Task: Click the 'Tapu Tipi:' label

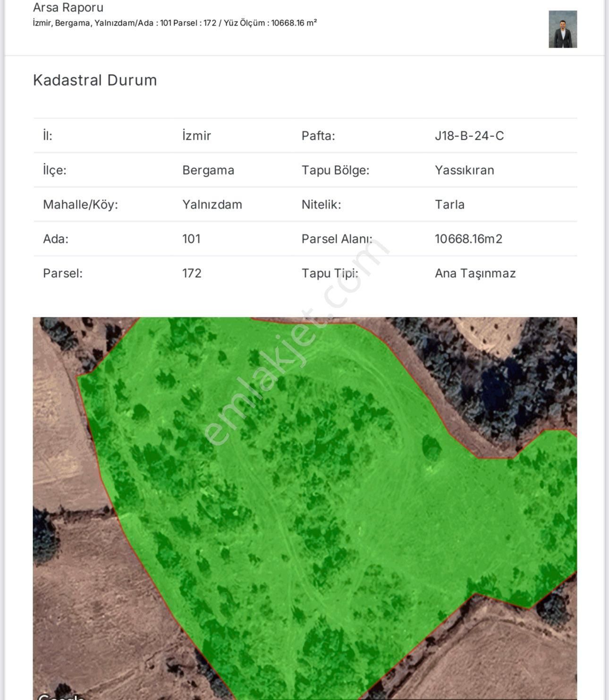Action: [x=330, y=273]
